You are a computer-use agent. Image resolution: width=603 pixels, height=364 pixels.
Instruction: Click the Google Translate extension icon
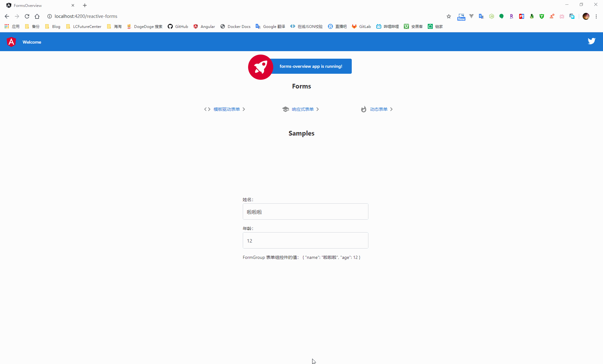click(481, 16)
